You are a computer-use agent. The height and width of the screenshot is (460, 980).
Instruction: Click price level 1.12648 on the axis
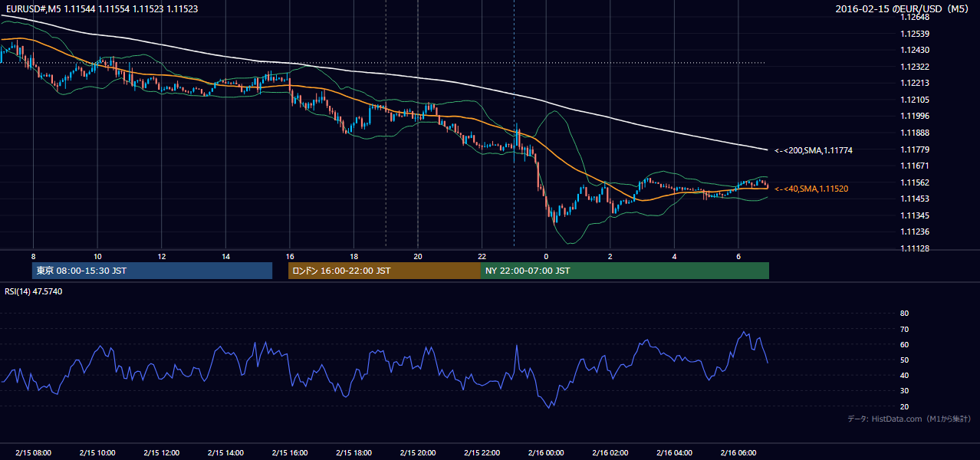pos(916,17)
